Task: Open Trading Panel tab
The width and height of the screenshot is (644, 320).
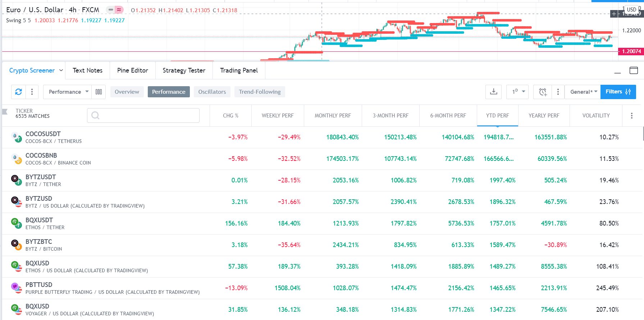Action: tap(239, 70)
